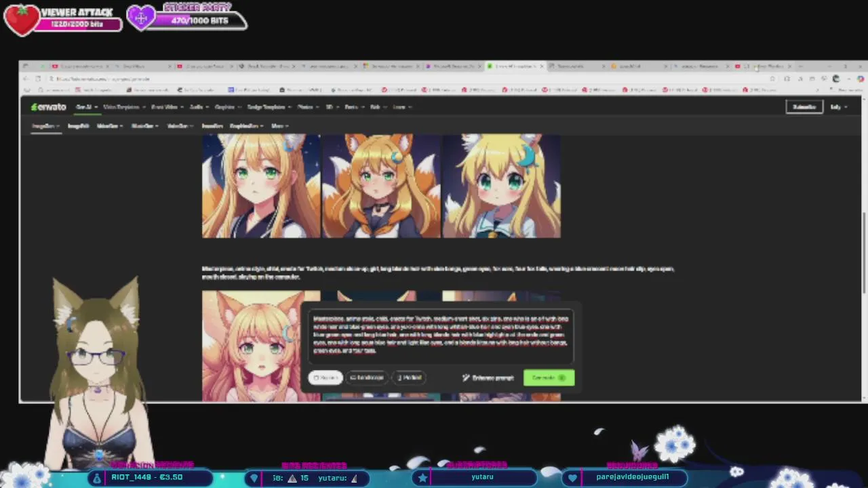Open third fox girl image in top row
This screenshot has height=488, width=868.
pos(502,186)
